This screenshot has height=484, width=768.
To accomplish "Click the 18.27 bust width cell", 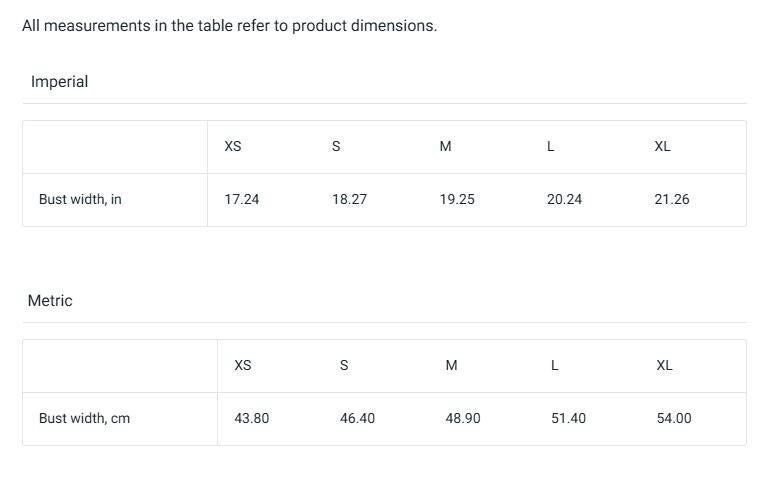I will click(x=349, y=200).
